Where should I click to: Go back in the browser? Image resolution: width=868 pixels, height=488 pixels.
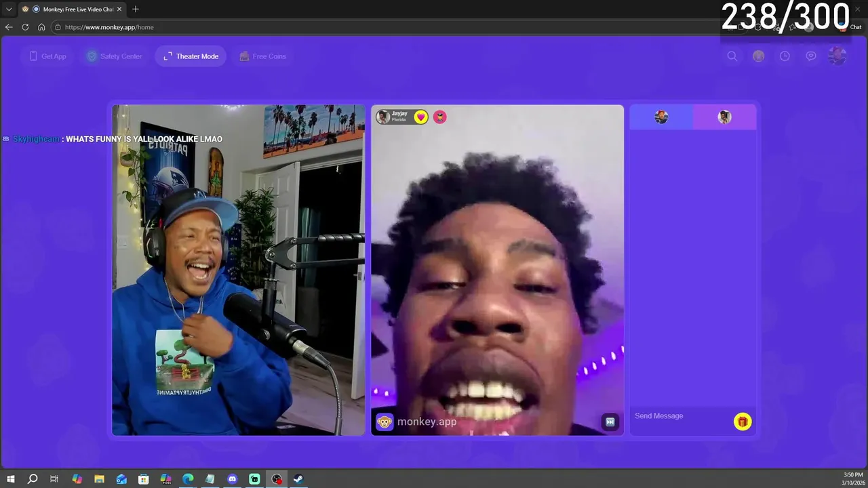(x=9, y=27)
